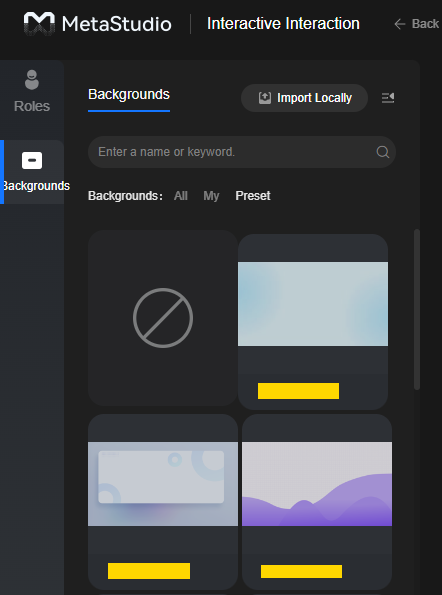Open the Roles section label

(x=32, y=106)
